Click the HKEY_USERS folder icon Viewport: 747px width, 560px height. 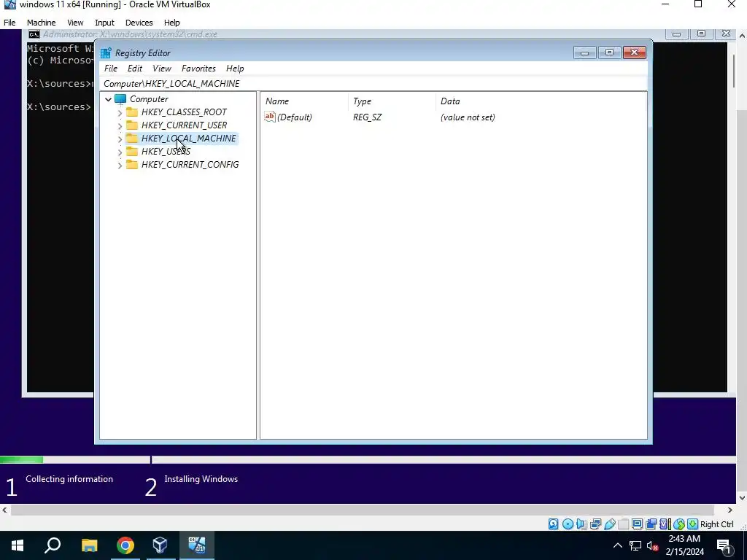click(x=132, y=152)
